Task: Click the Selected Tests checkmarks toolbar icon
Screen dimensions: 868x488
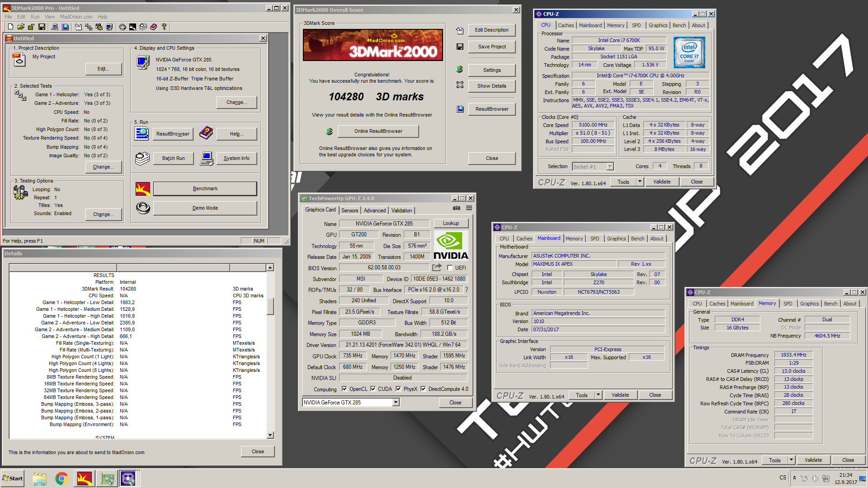Action: (89, 27)
